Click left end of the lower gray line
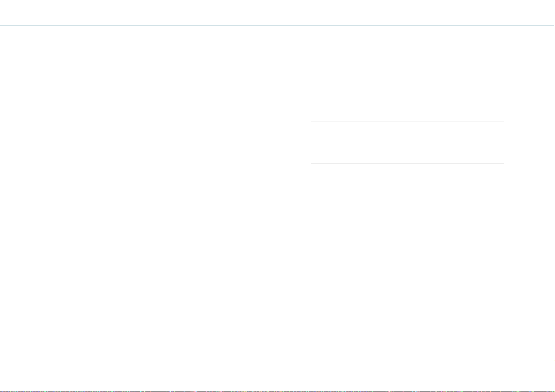Image resolution: width=555 pixels, height=392 pixels. pos(312,164)
